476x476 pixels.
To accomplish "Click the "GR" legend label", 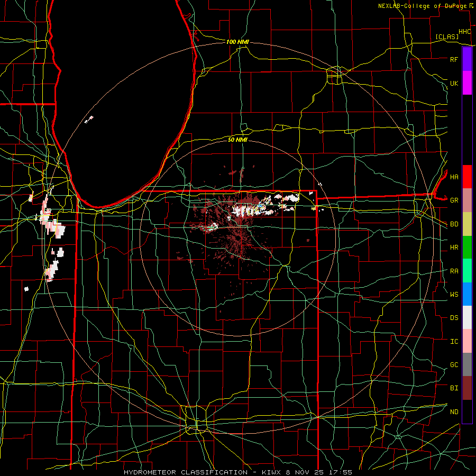I will click(454, 200).
